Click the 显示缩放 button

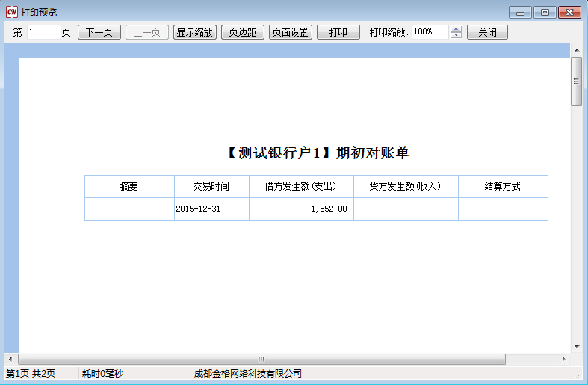[x=195, y=32]
